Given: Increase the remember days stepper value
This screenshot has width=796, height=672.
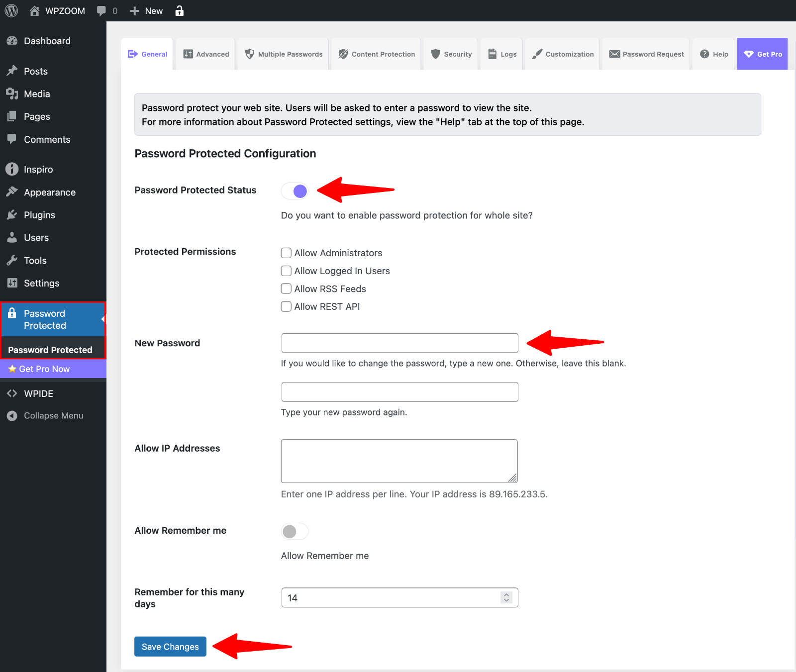Looking at the screenshot, I should coord(506,594).
